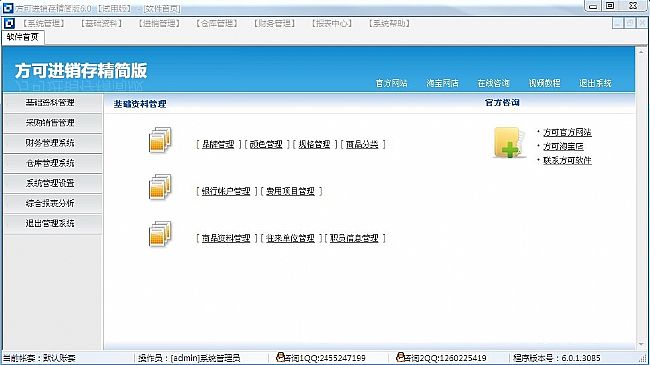This screenshot has height=365, width=650.
Task: Visit the 方可官方网站 link
Action: coord(567,132)
